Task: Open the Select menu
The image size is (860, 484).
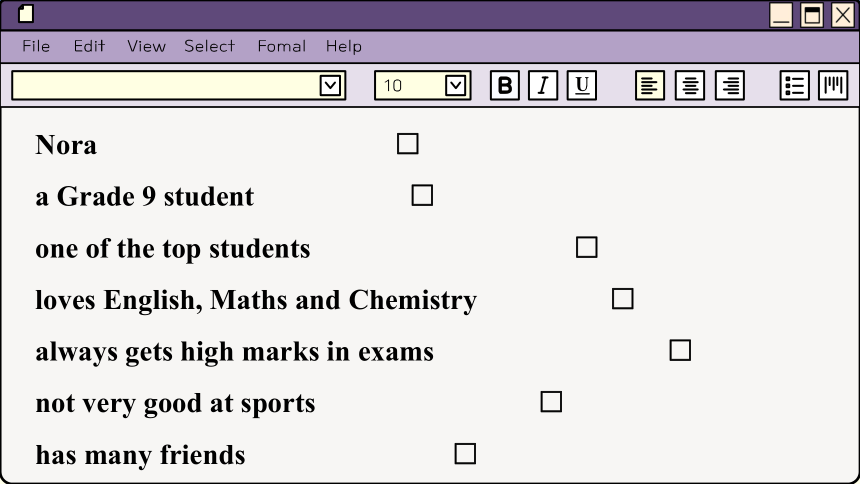Action: tap(210, 46)
